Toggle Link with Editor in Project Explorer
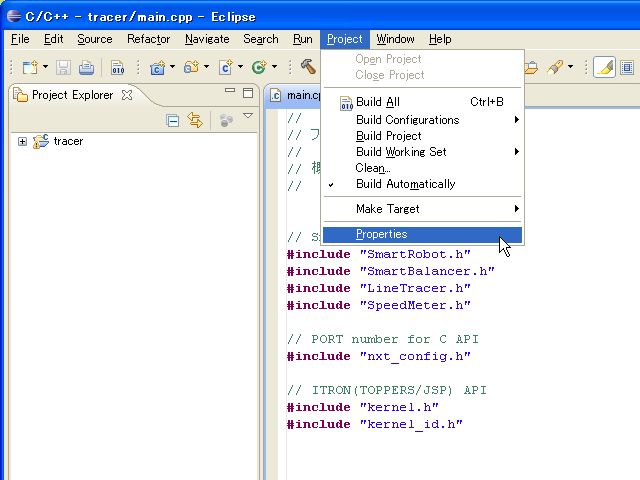Image resolution: width=640 pixels, height=480 pixels. pos(195,120)
